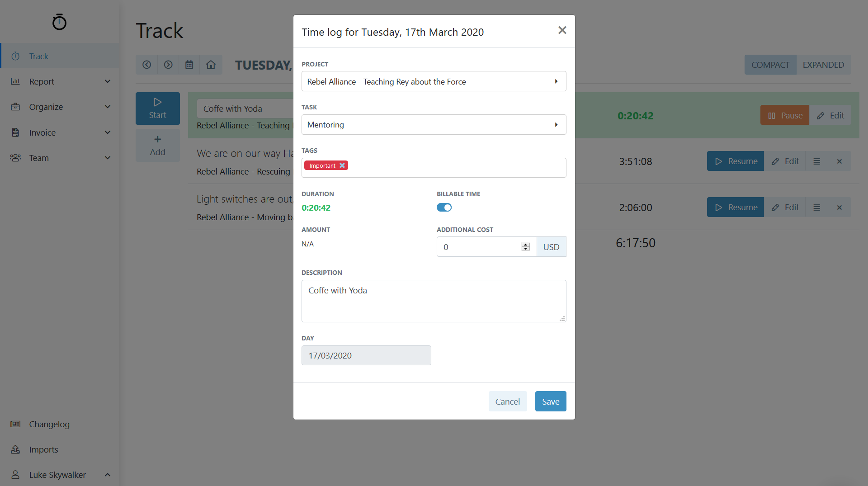868x486 pixels.
Task: Remove the Important tag
Action: [342, 165]
